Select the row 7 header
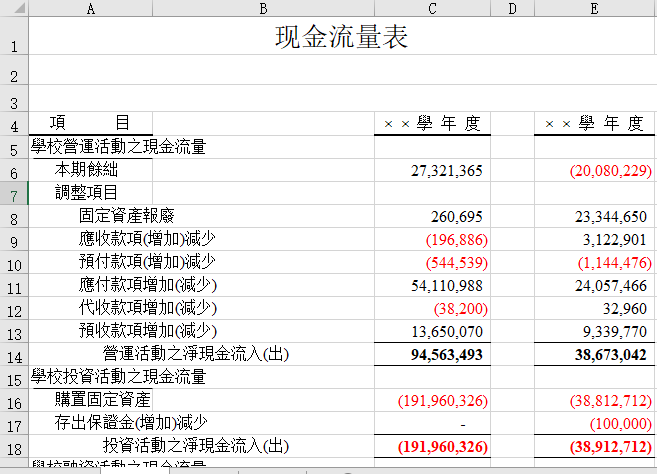The height and width of the screenshot is (474, 657). tap(14, 193)
